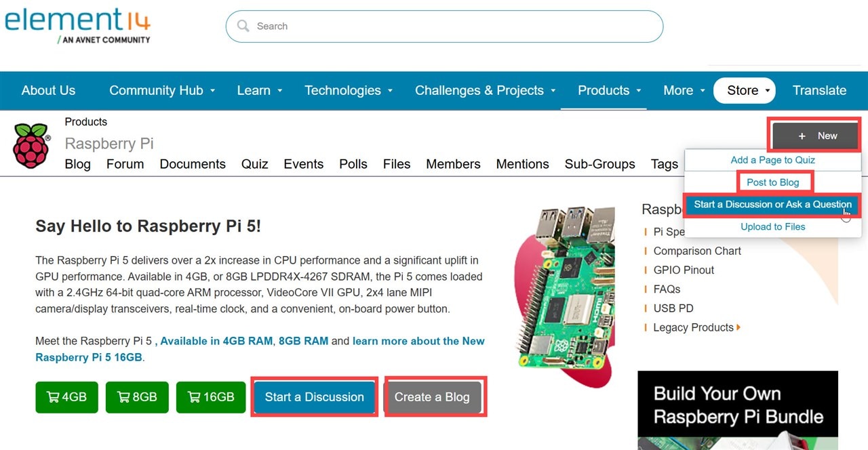Open the Mentions tab

click(522, 164)
